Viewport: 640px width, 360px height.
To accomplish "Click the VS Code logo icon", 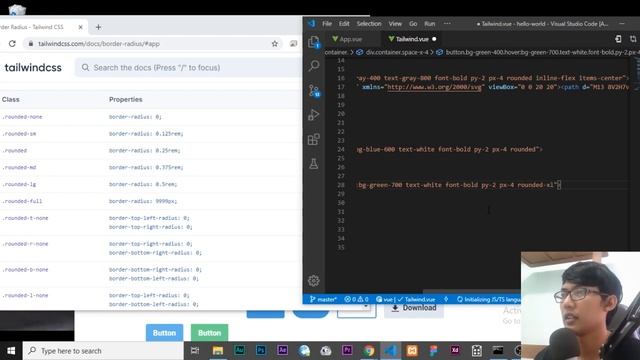I will coord(311,24).
